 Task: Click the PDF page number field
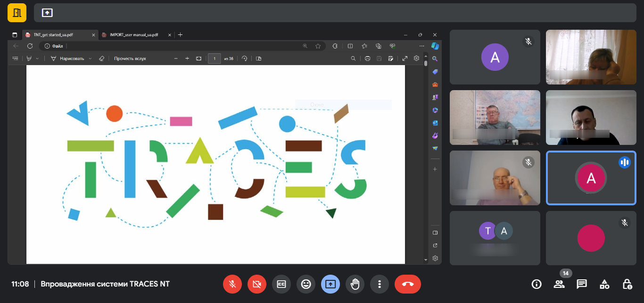(215, 59)
